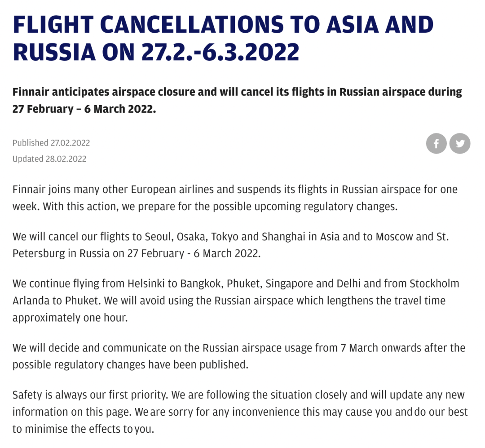Viewport: 485px width, 448px height.
Task: Click the Flight Cancellations headline
Action: [223, 38]
